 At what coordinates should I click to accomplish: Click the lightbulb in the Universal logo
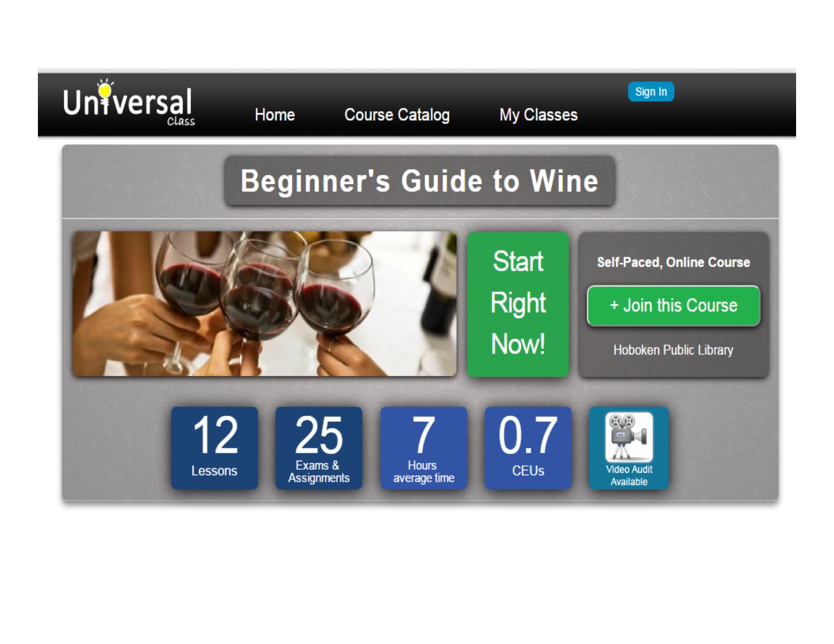click(105, 89)
